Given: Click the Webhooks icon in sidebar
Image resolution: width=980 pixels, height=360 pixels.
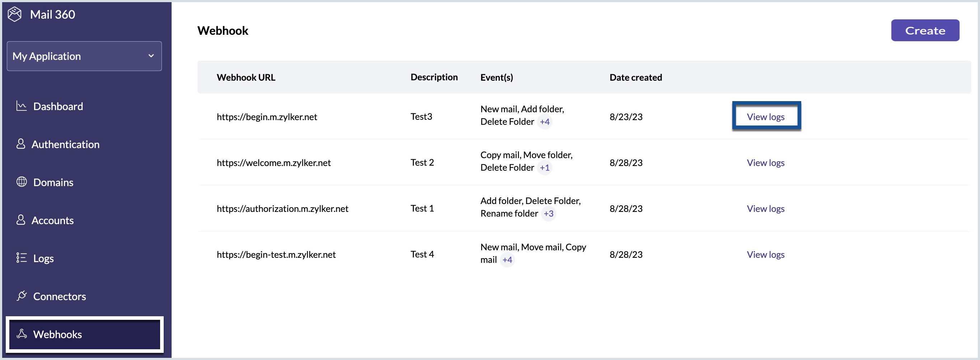Looking at the screenshot, I should (x=22, y=334).
